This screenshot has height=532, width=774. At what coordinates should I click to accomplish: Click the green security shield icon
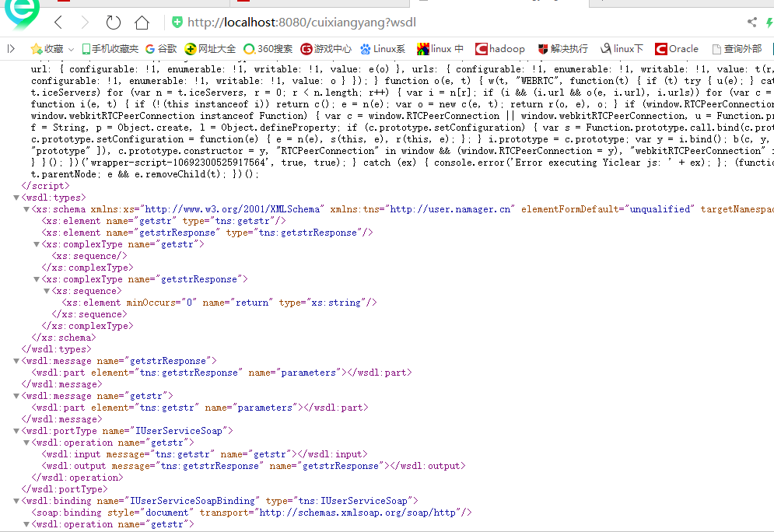tap(177, 23)
